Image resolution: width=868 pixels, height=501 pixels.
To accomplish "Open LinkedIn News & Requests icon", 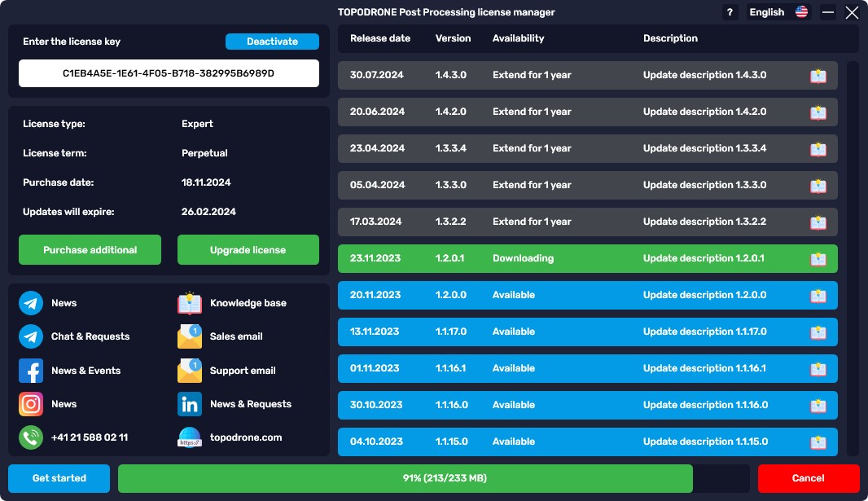I will (x=190, y=404).
